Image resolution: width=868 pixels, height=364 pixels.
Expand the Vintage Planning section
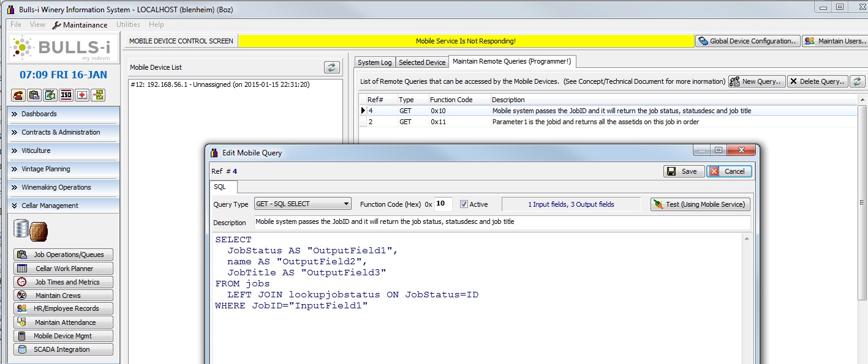[63, 169]
